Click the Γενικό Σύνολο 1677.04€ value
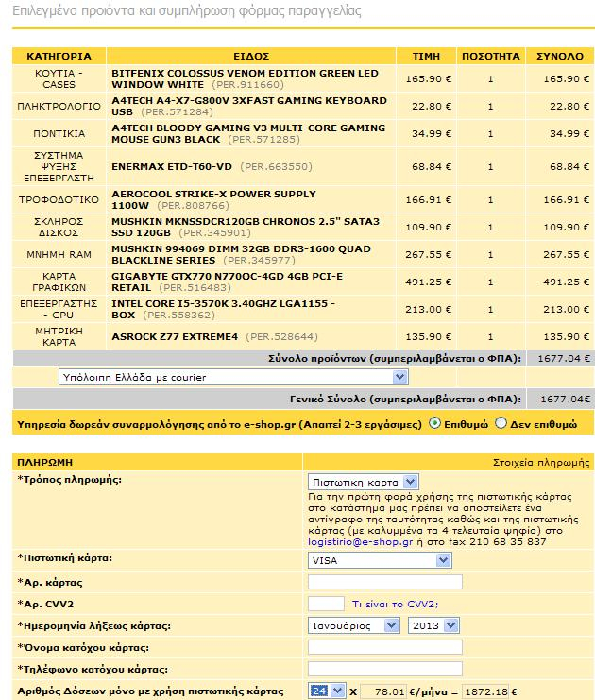The height and width of the screenshot is (700, 595). [565, 399]
